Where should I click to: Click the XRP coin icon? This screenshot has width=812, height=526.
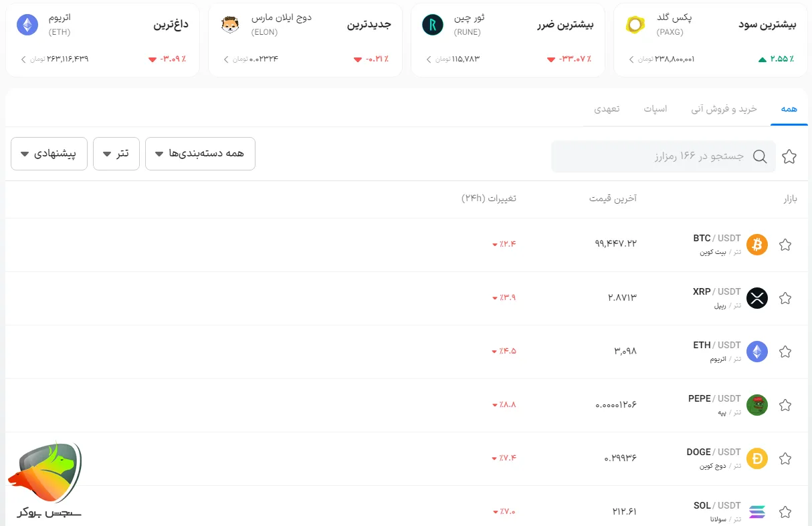(756, 298)
